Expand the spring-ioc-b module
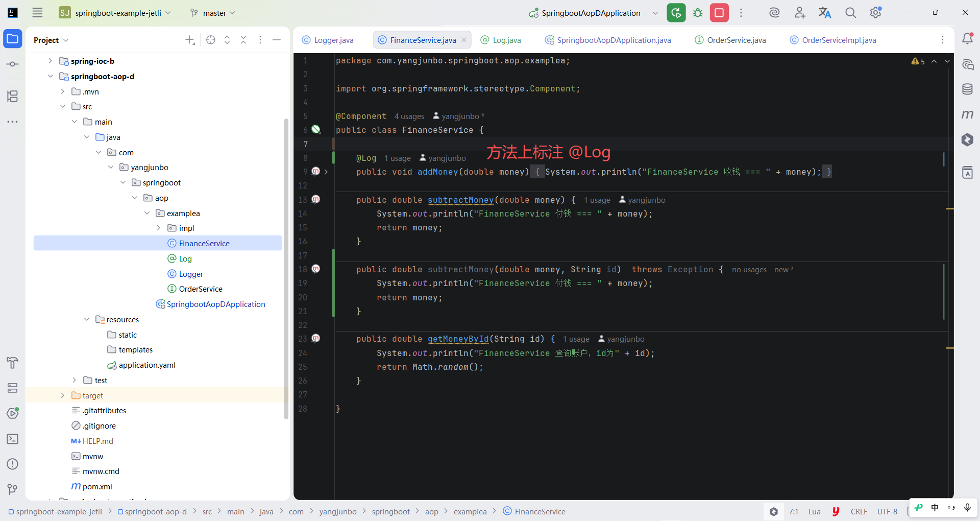This screenshot has height=521, width=980. click(x=51, y=61)
